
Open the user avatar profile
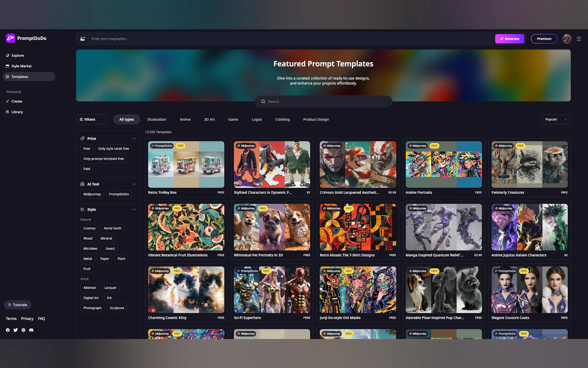(567, 39)
